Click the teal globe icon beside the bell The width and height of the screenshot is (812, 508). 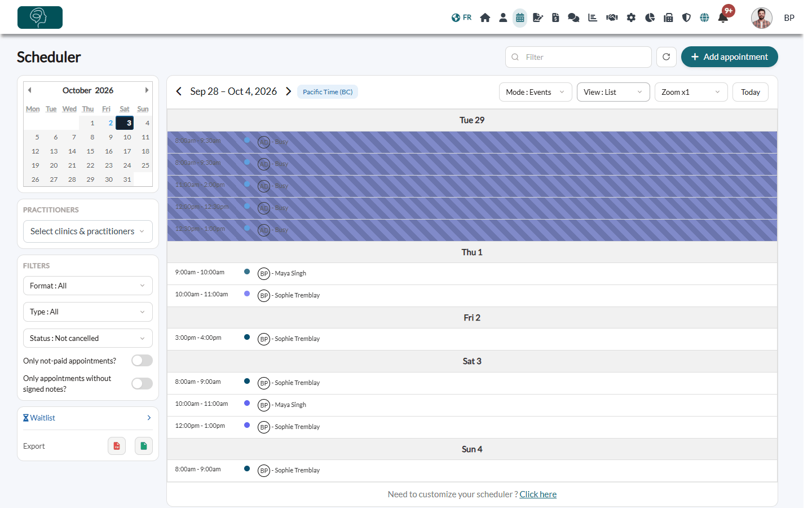(x=704, y=17)
